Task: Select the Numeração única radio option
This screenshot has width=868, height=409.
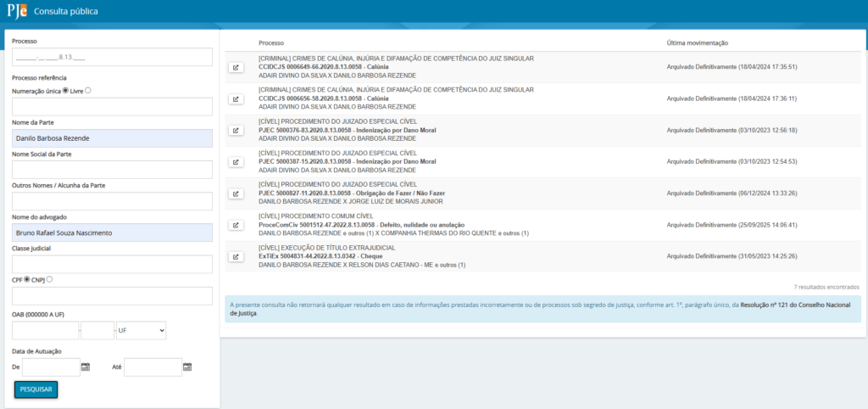Action: point(65,90)
